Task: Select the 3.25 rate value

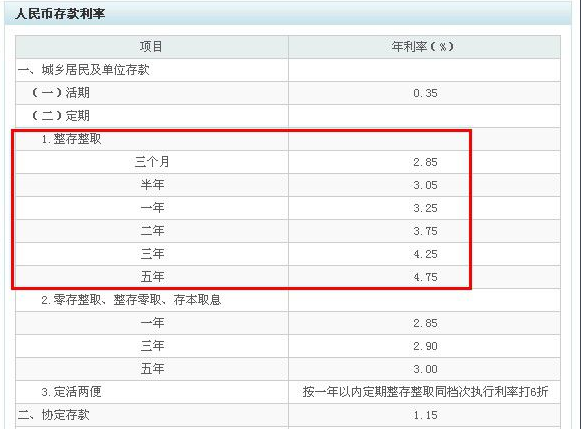Action: 425,208
